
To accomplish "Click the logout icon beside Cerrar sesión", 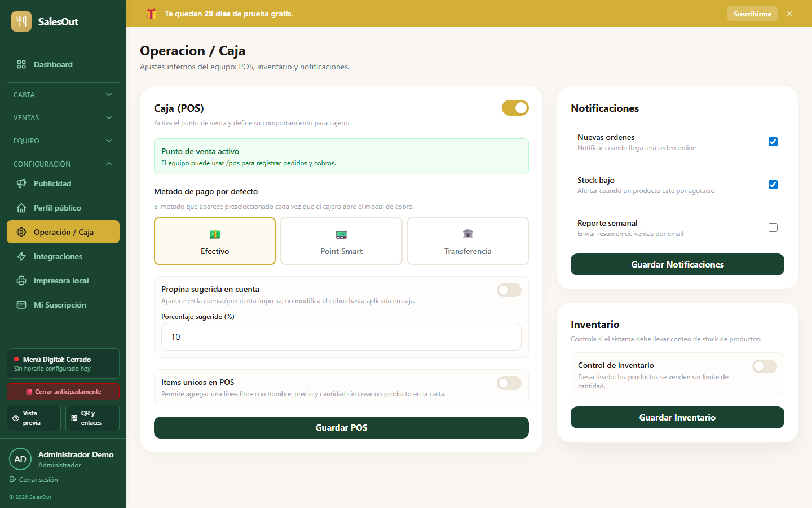I will (x=13, y=479).
